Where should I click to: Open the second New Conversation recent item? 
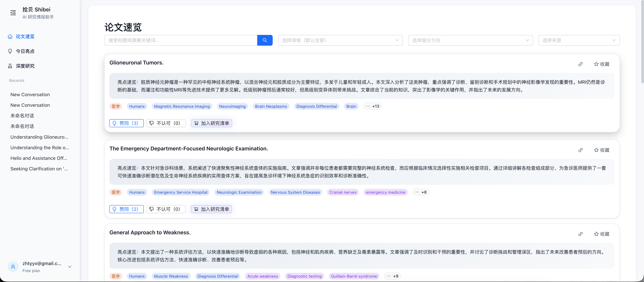30,105
